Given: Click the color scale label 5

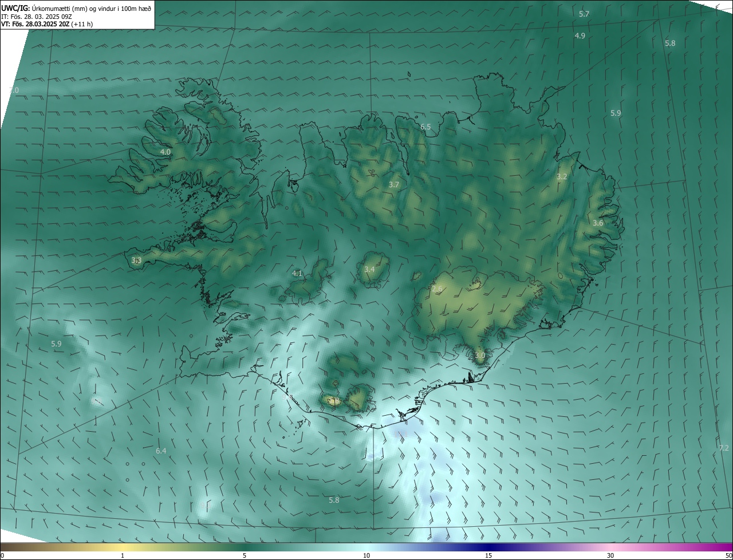Looking at the screenshot, I should pos(245,555).
